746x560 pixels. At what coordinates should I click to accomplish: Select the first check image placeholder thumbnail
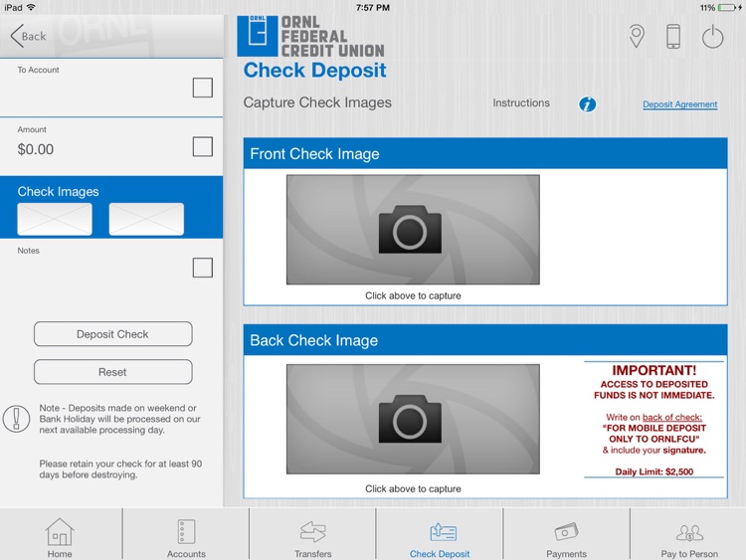[x=55, y=219]
